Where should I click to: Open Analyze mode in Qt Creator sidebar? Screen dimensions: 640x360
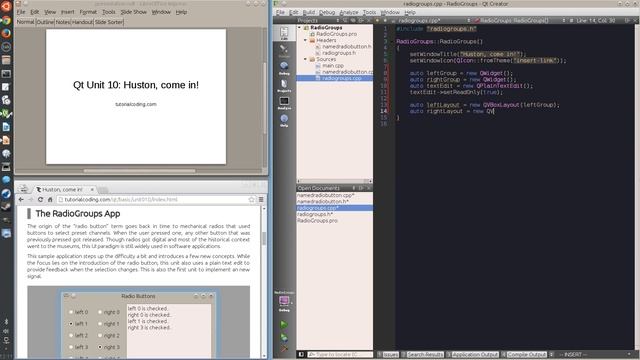[284, 102]
